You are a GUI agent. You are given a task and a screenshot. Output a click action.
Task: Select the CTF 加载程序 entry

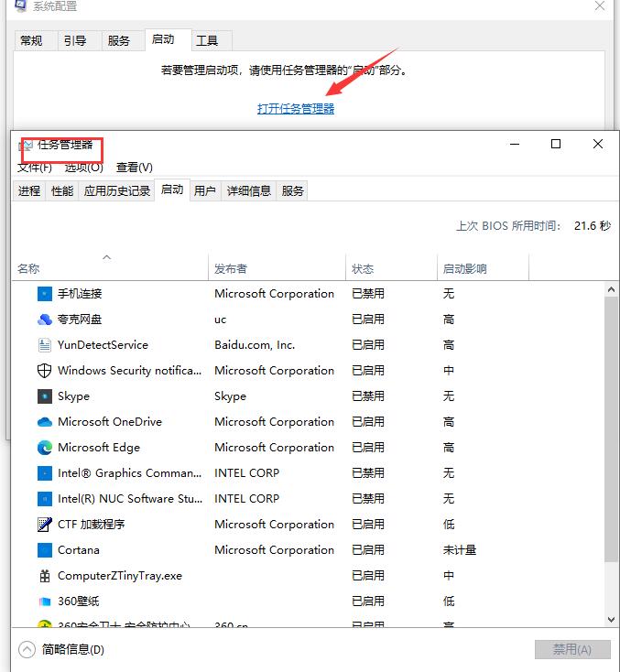(92, 525)
